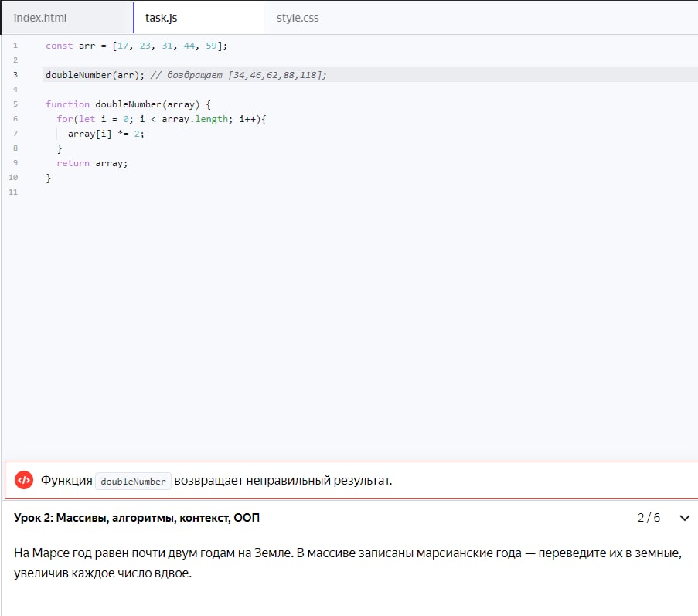This screenshot has width=698, height=616.
Task: Click the closing brace on line 10
Action: tap(48, 178)
